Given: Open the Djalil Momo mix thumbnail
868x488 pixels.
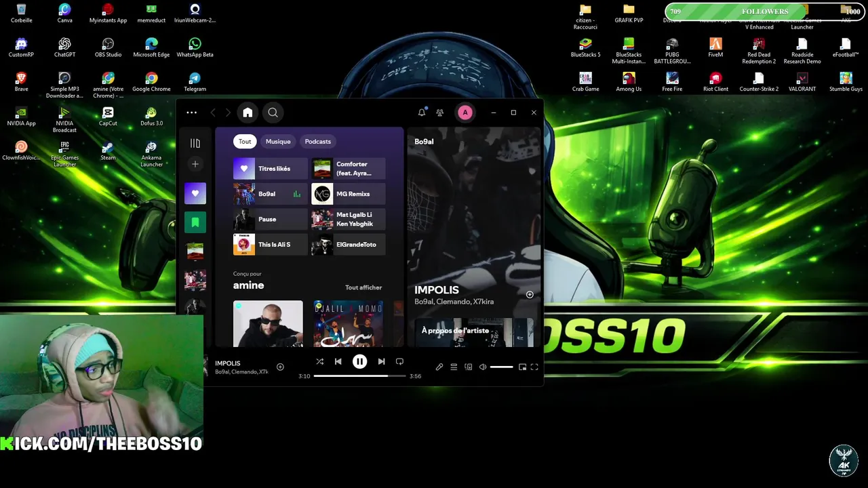Looking at the screenshot, I should [348, 324].
